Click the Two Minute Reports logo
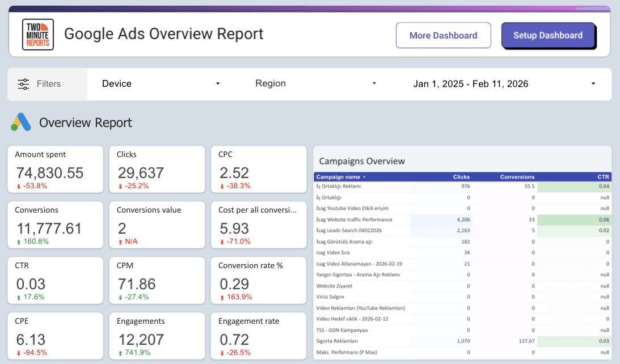Viewport: 620px width, 364px height. click(37, 34)
